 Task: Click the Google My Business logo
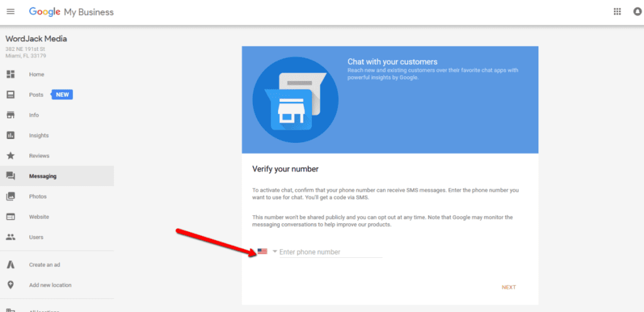tap(71, 12)
